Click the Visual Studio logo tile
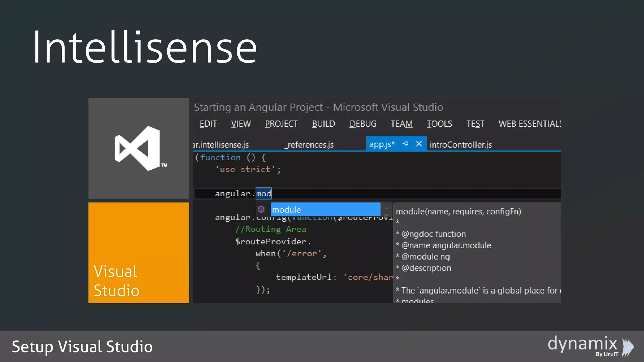This screenshot has width=644, height=362. point(139,148)
